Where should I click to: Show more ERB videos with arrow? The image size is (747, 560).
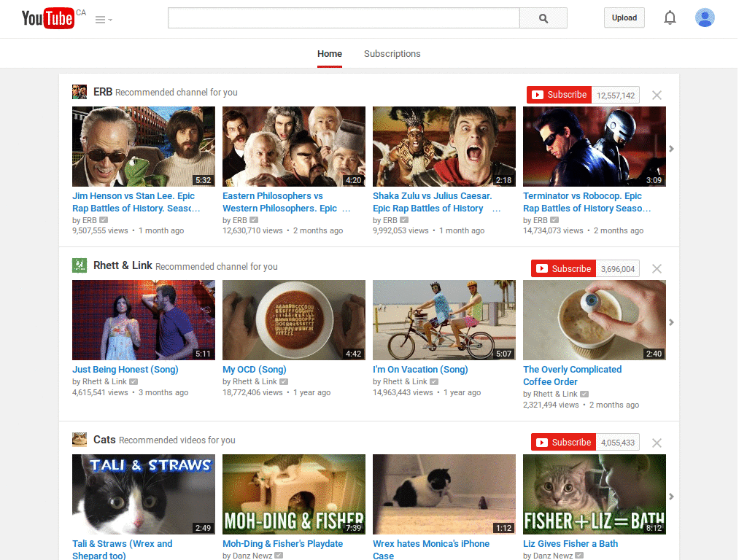[x=671, y=149]
